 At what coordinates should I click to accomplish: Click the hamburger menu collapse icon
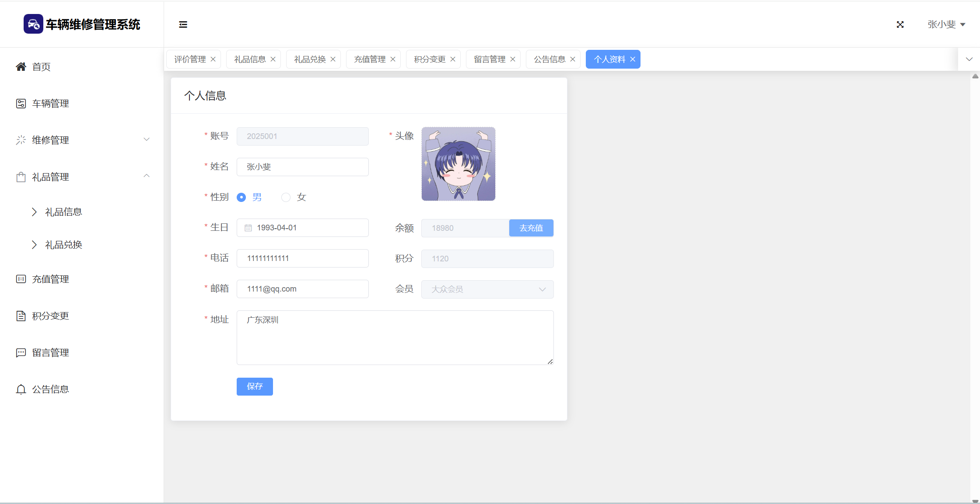click(x=183, y=24)
